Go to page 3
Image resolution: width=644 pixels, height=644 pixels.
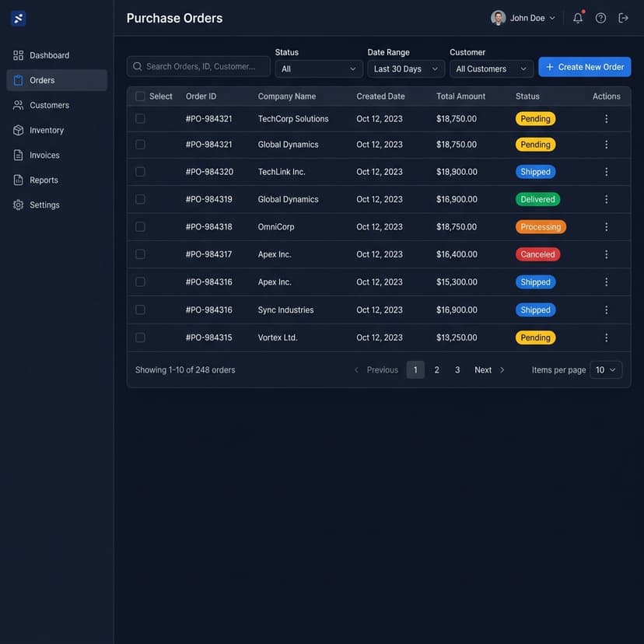pyautogui.click(x=457, y=370)
